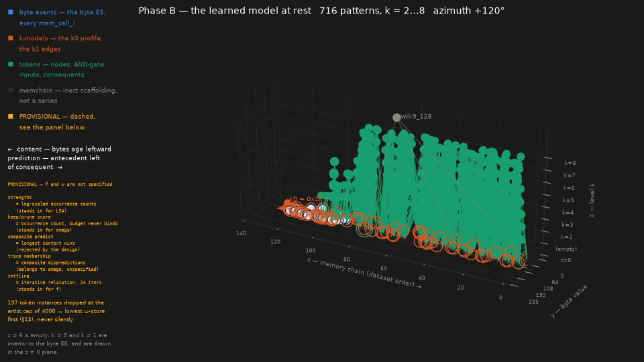
Task: Click the gray wik9_128 root node
Action: [x=396, y=118]
